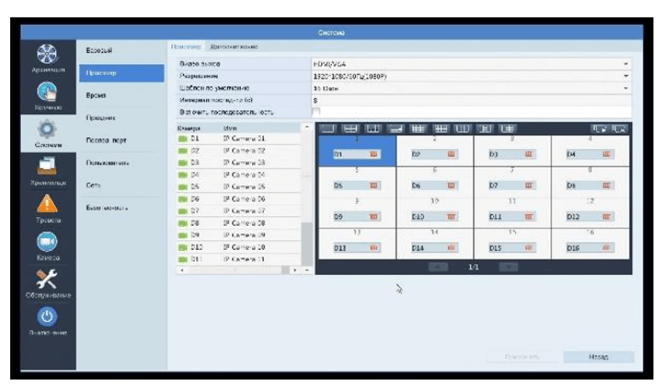Remove camera D6 from window 6
The image size is (664, 391).
[x=451, y=185]
